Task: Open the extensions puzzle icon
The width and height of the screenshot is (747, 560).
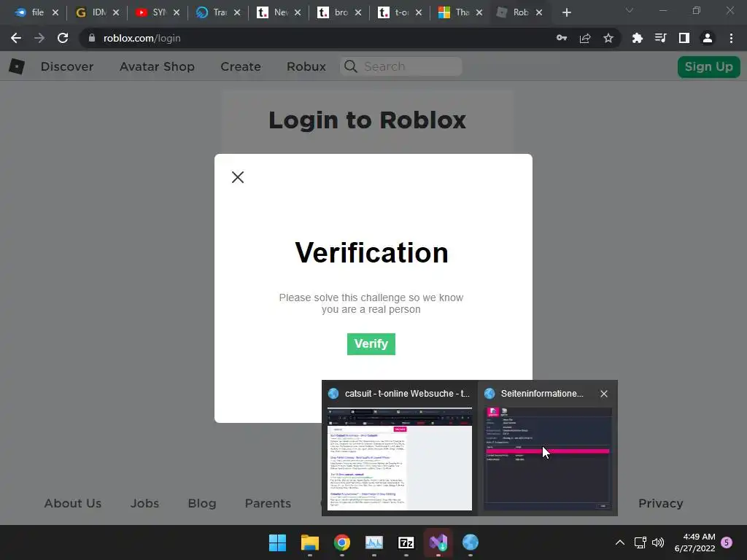Action: pyautogui.click(x=638, y=38)
